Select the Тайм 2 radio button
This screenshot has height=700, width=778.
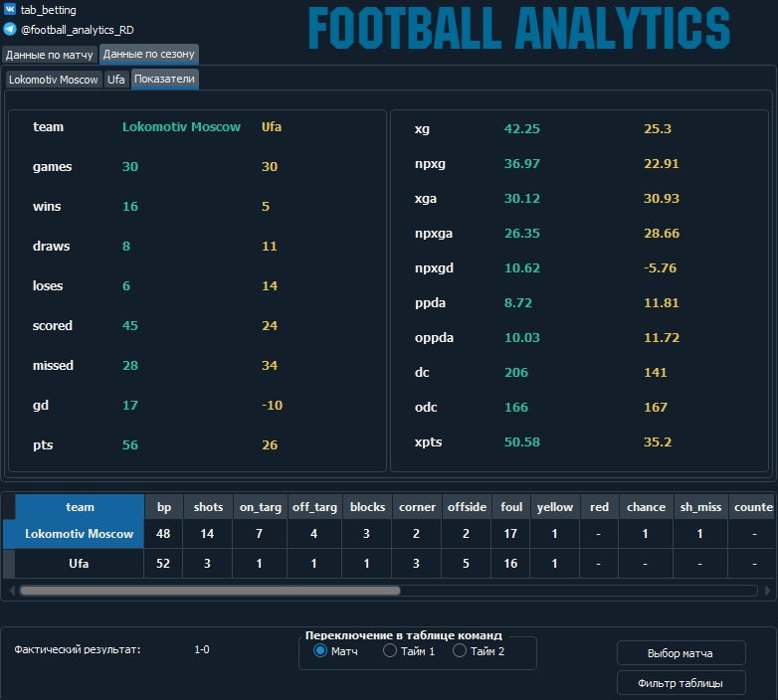[x=460, y=650]
